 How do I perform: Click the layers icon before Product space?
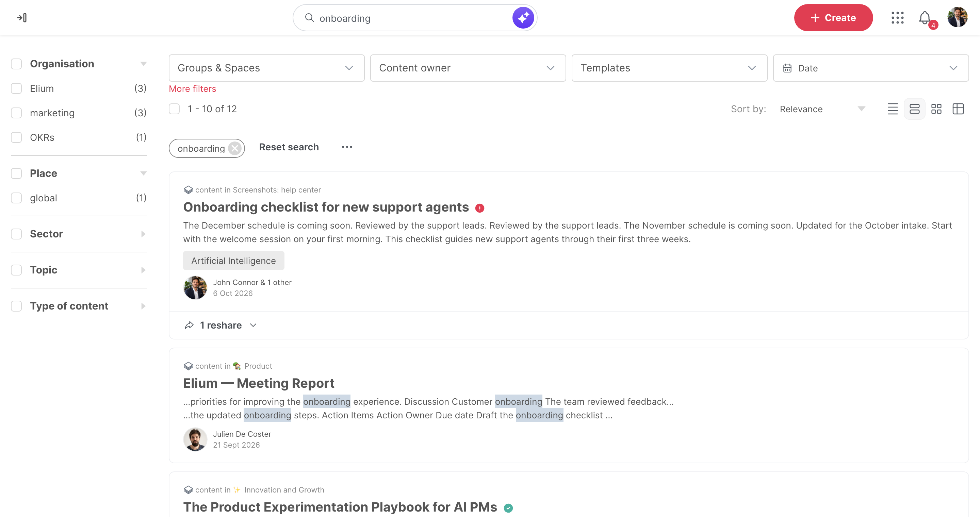[188, 366]
